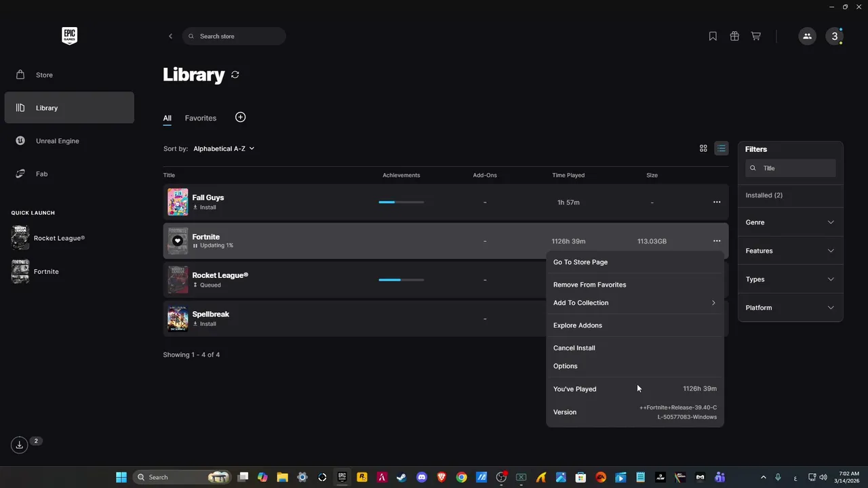Open the shopping cart
This screenshot has width=868, height=488.
point(755,36)
